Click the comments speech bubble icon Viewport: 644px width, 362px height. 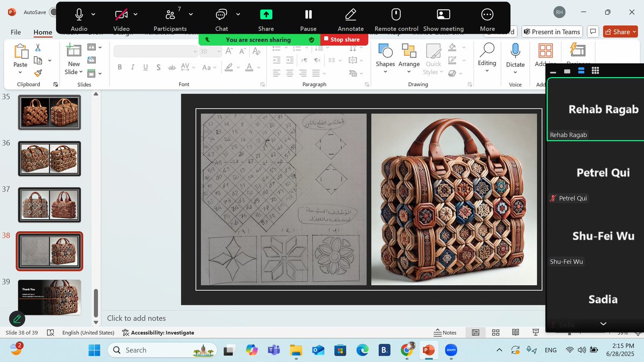pos(593,32)
